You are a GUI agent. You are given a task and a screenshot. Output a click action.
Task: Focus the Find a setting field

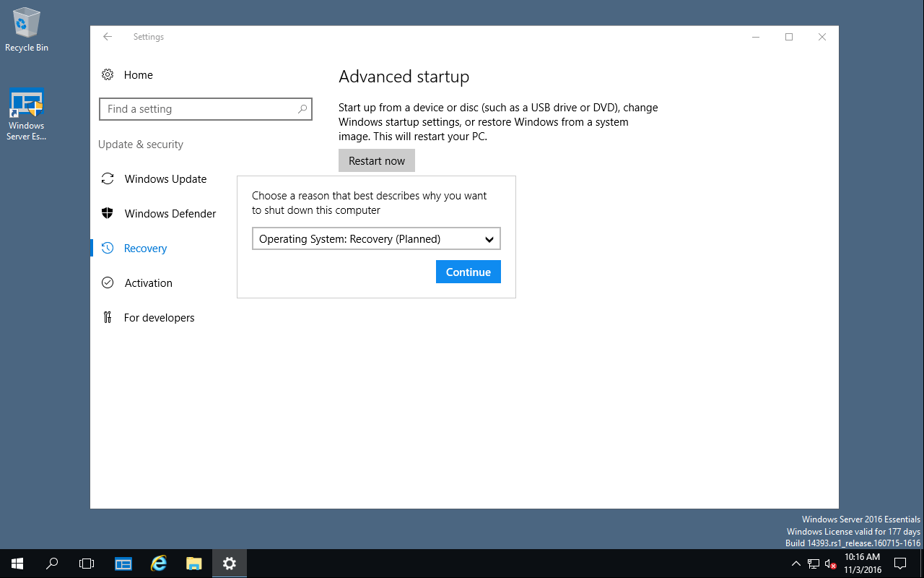tap(206, 109)
